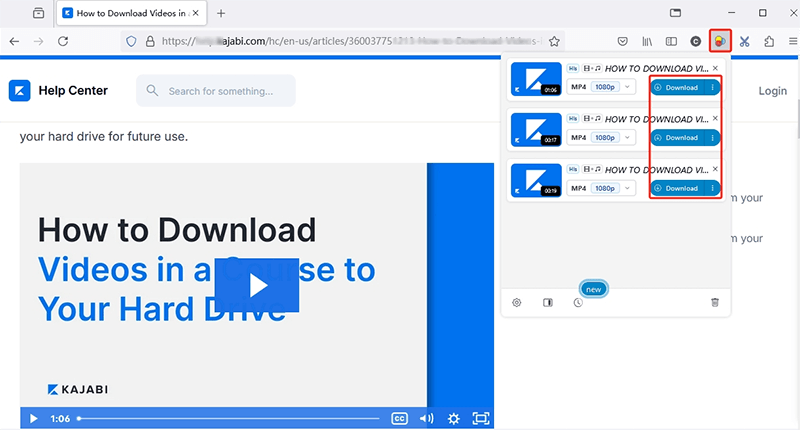The image size is (800, 430).
Task: Expand MP4 1080p dropdown for 00:19 video
Action: pos(601,188)
